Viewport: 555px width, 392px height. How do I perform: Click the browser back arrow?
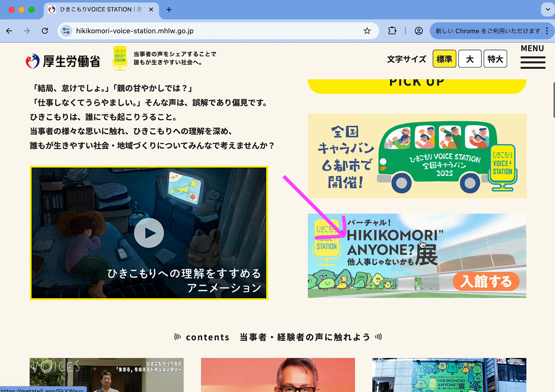pos(9,31)
